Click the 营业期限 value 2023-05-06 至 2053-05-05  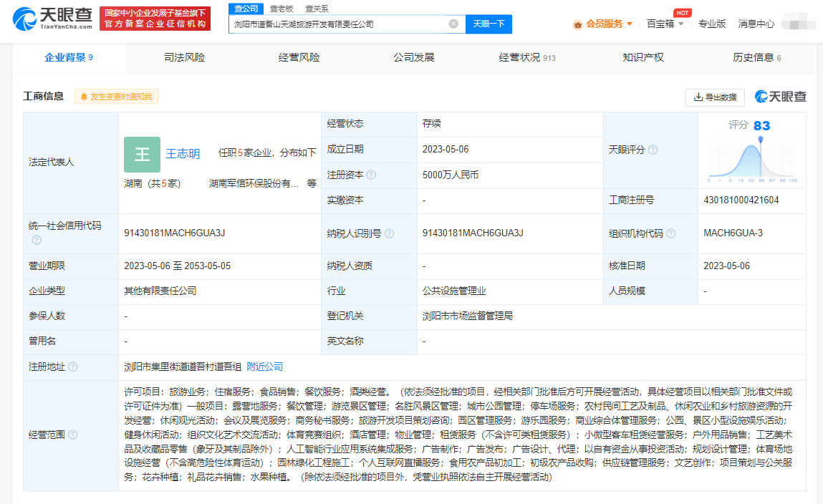point(178,266)
